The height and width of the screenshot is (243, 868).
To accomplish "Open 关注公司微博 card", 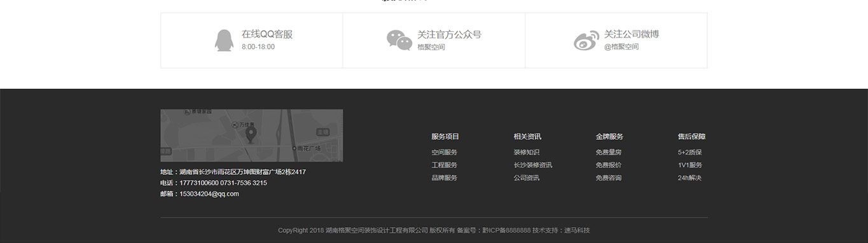I will [616, 40].
